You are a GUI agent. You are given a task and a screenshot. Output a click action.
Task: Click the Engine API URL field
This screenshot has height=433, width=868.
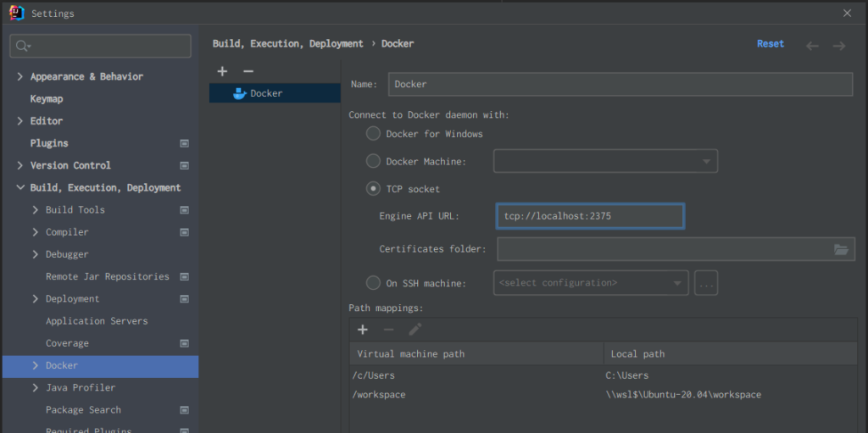pos(590,216)
